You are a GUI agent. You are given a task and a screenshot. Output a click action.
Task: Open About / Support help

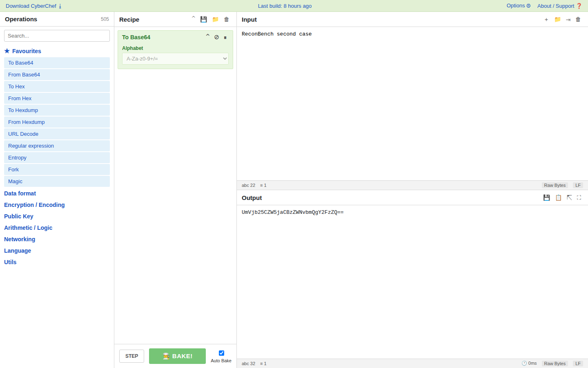point(559,6)
